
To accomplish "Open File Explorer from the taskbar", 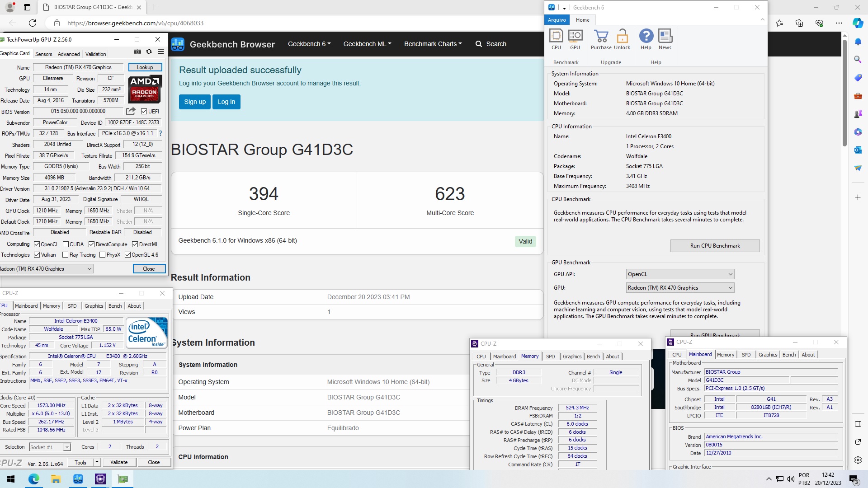I will coord(56,479).
